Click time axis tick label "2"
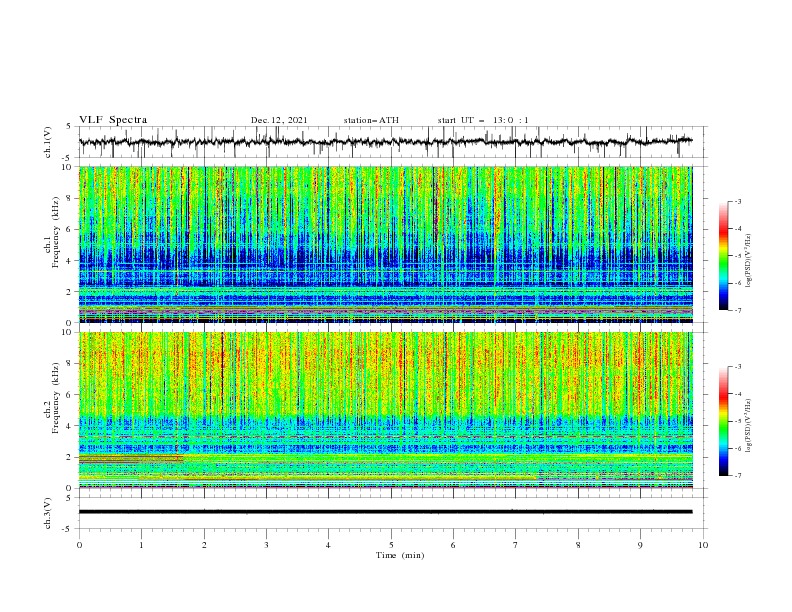The image size is (792, 612). (204, 545)
